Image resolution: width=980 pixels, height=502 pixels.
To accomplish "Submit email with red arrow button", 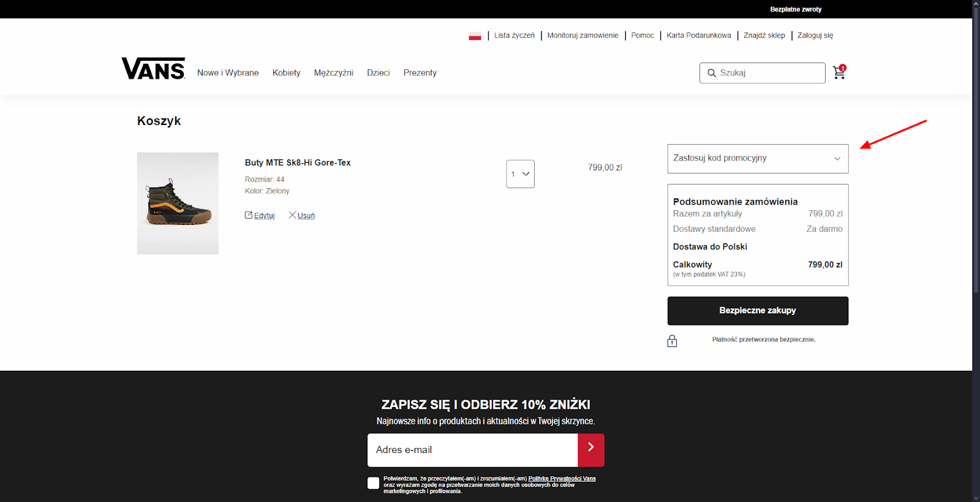I will [591, 450].
